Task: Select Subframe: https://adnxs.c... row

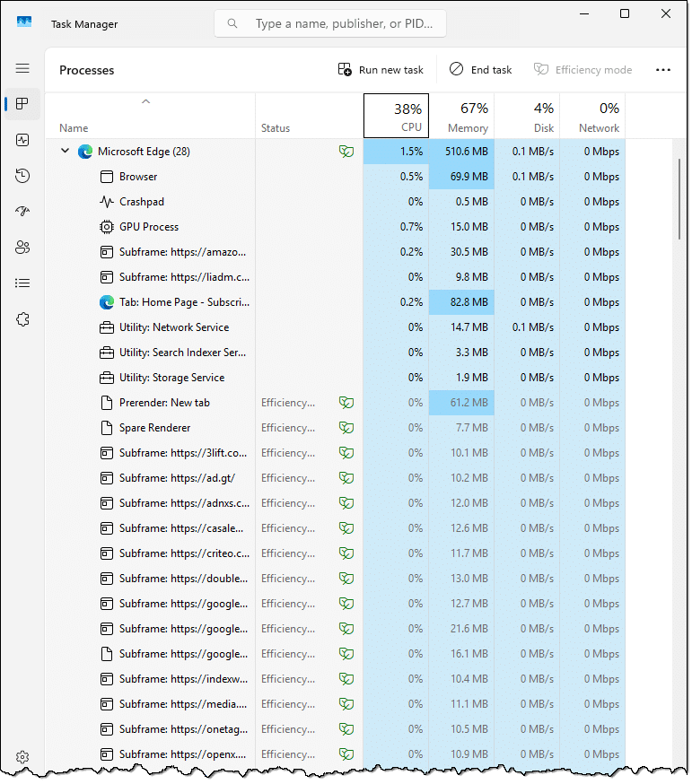Action: (x=336, y=503)
